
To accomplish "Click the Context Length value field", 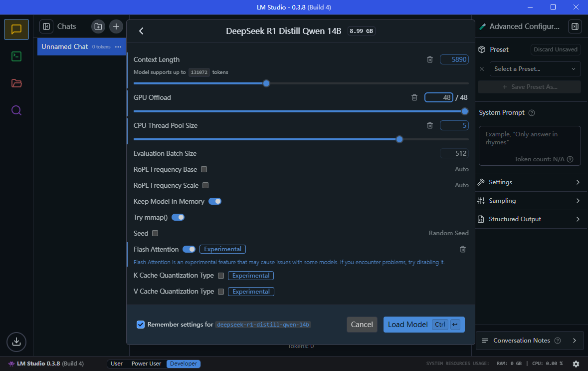I will [x=454, y=59].
